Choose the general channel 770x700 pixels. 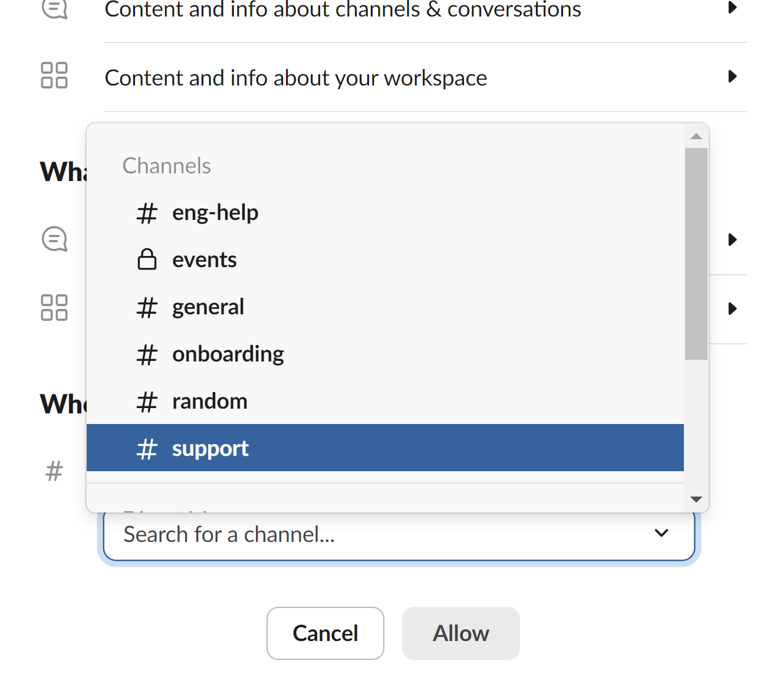[385, 307]
